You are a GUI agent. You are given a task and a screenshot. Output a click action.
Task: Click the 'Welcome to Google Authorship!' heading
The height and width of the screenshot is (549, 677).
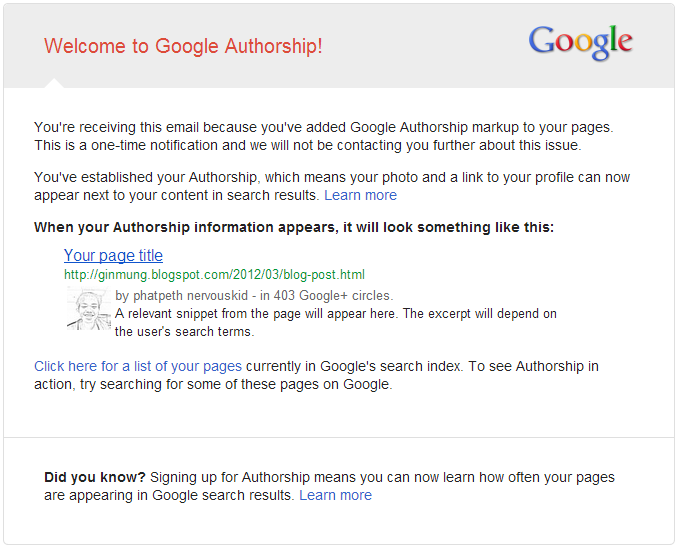pyautogui.click(x=183, y=46)
